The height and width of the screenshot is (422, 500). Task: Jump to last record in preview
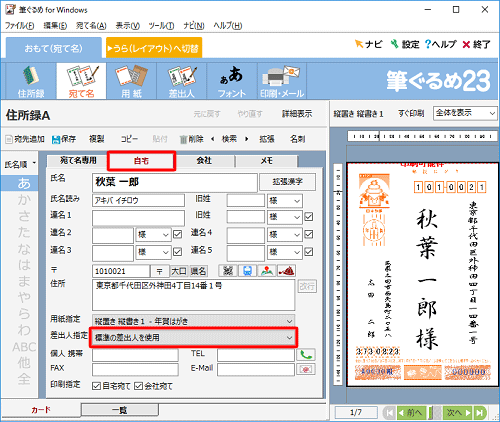480,413
